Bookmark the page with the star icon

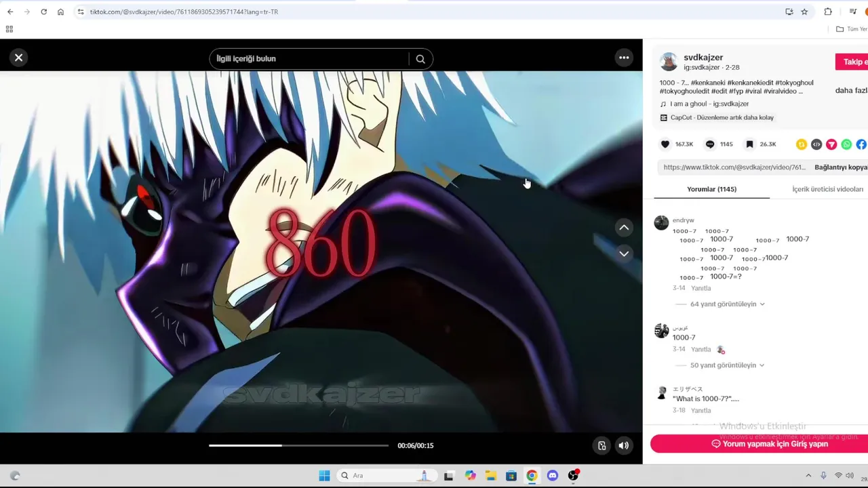tap(804, 12)
